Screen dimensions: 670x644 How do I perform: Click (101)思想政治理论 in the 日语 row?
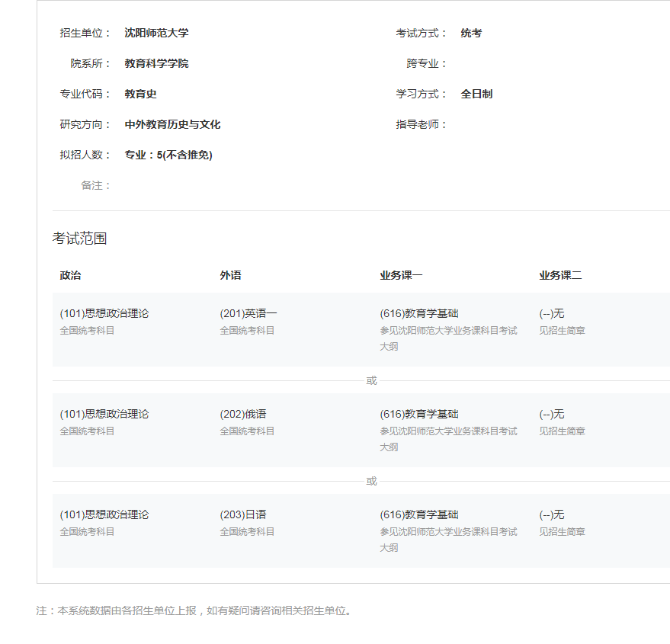(104, 514)
